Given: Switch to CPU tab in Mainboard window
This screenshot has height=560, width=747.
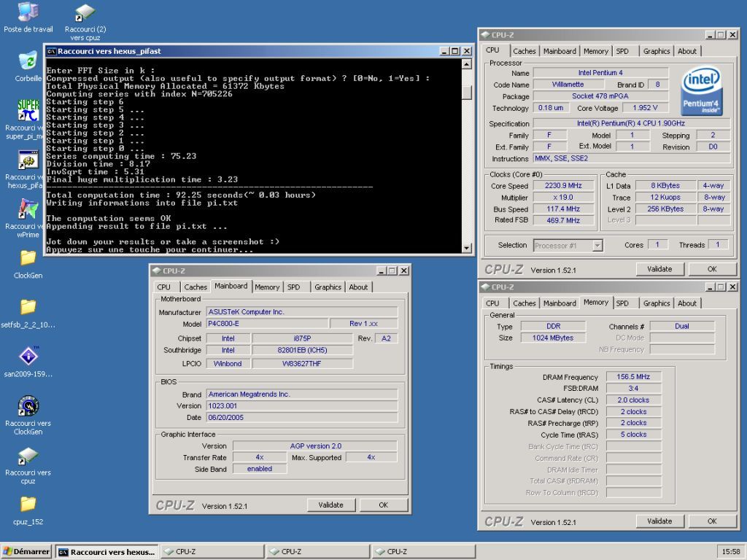Looking at the screenshot, I should (164, 287).
